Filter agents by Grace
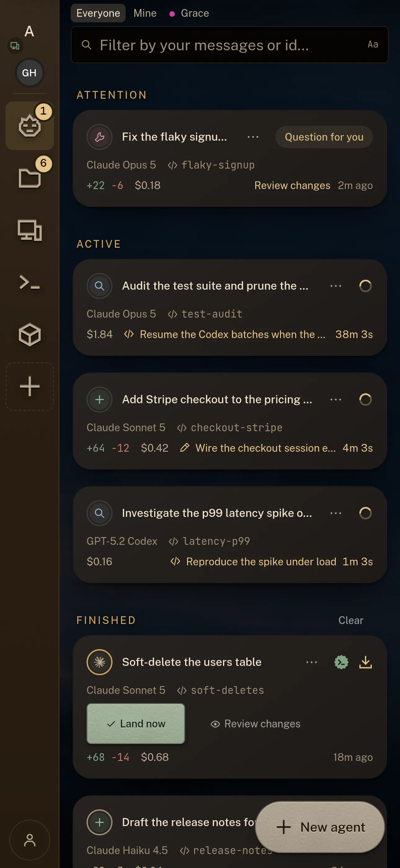400x868 pixels. tap(189, 13)
